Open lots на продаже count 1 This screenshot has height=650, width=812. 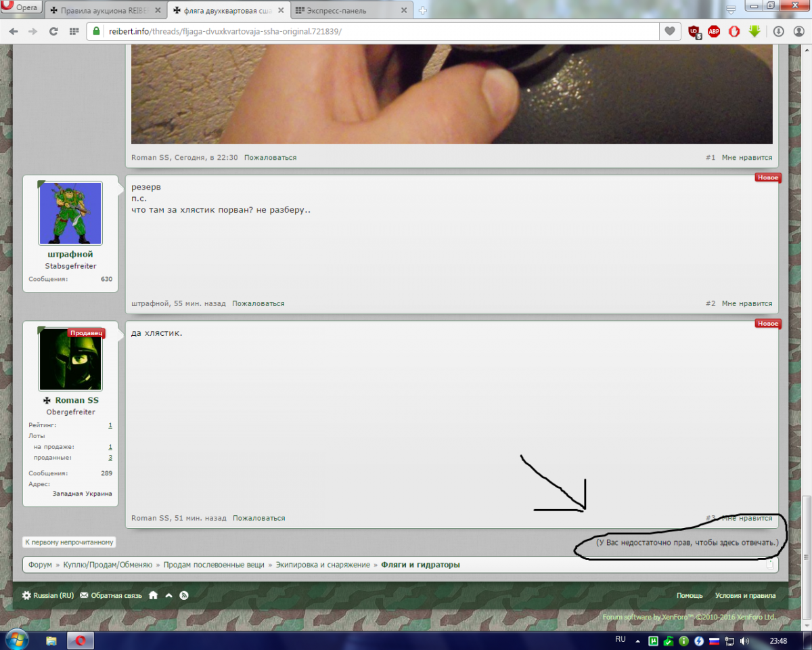110,447
